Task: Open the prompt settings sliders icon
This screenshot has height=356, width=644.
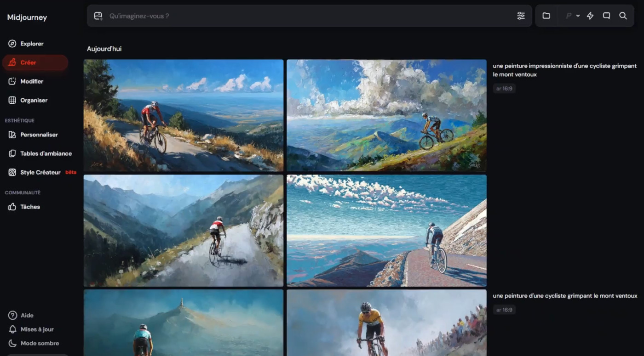Action: 521,16
